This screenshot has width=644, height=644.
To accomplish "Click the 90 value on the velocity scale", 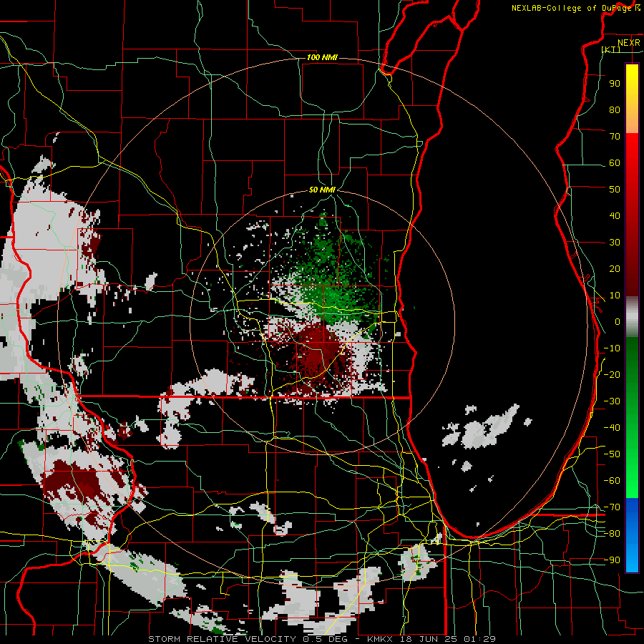I will coord(615,84).
